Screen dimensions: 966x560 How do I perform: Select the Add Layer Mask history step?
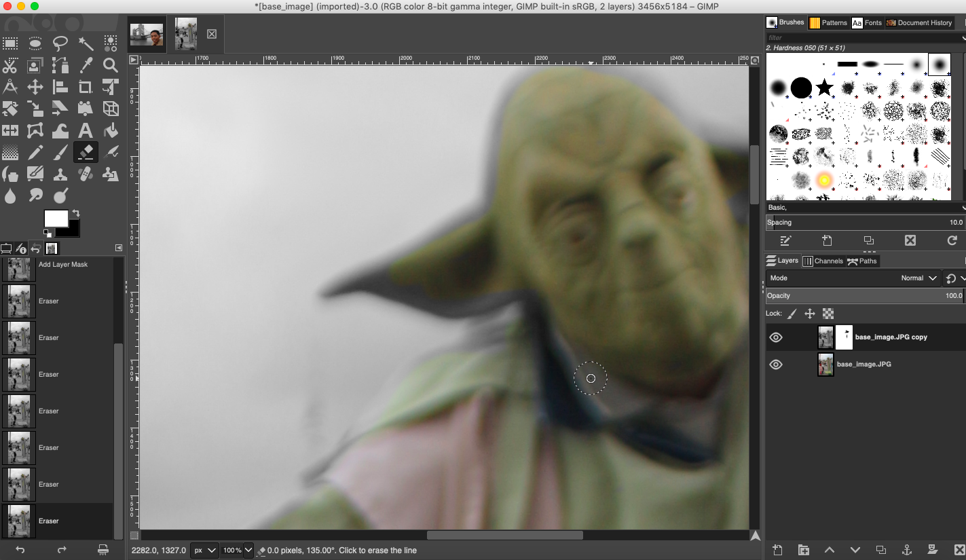[x=62, y=265]
